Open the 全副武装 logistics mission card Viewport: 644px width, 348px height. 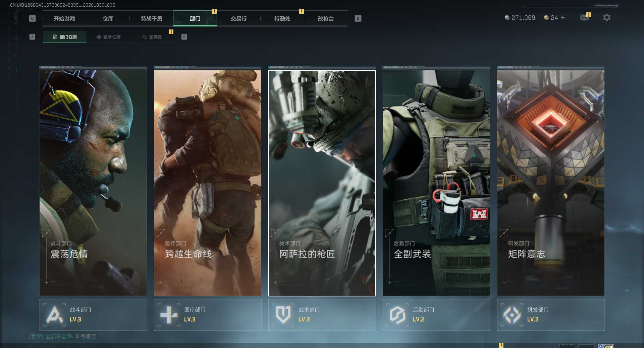pyautogui.click(x=436, y=183)
